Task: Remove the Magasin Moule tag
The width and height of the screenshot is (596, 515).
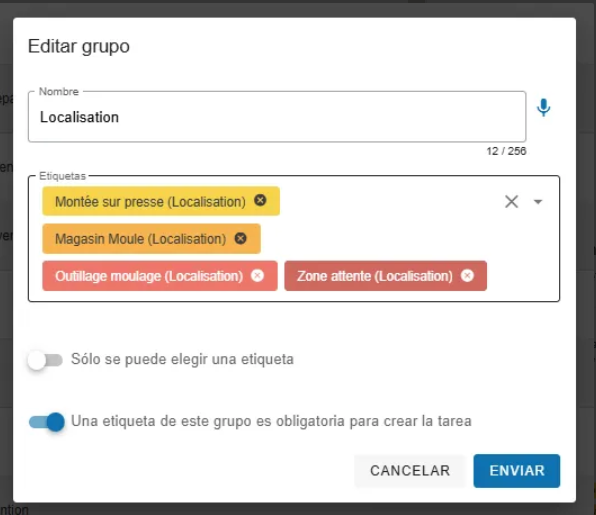Action: 240,238
